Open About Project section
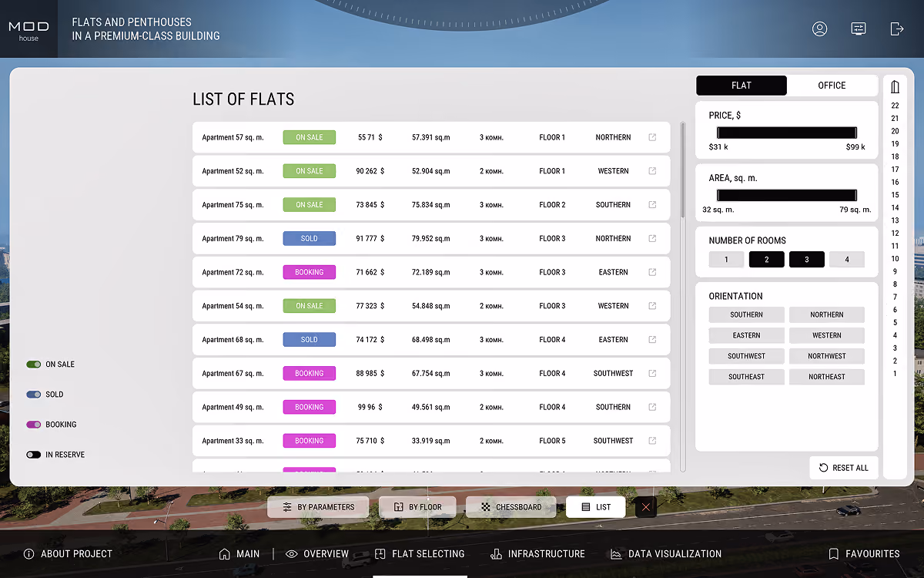This screenshot has width=924, height=578. (x=68, y=554)
